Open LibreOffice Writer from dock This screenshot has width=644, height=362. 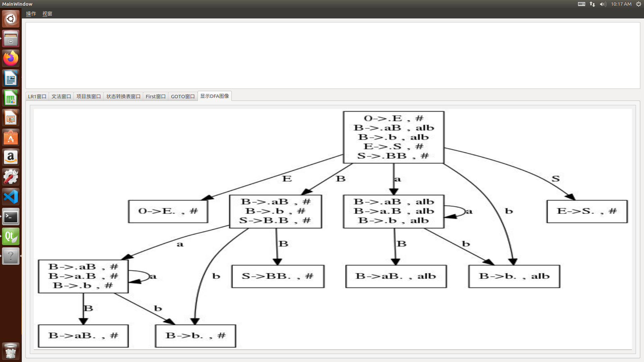pos(11,78)
